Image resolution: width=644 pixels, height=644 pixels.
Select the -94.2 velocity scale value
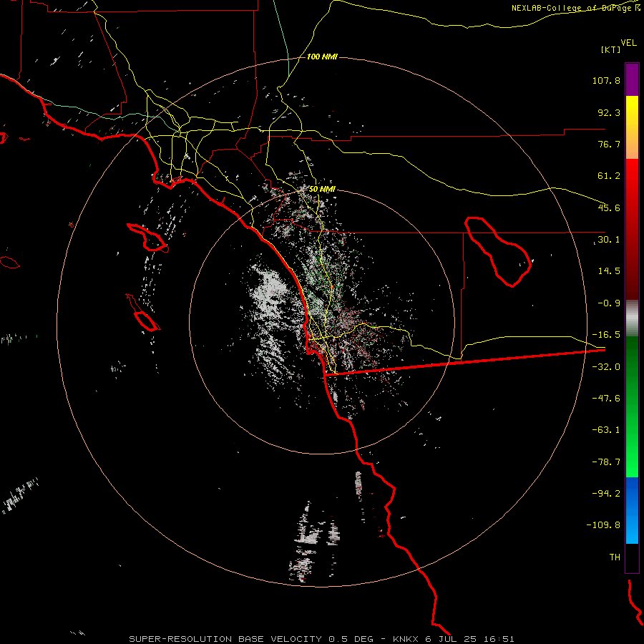tap(606, 494)
